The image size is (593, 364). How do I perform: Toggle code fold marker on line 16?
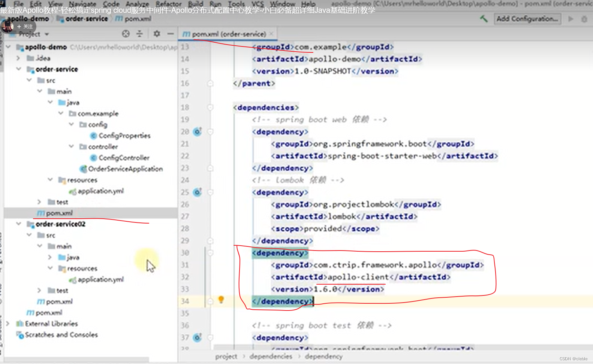tap(210, 83)
